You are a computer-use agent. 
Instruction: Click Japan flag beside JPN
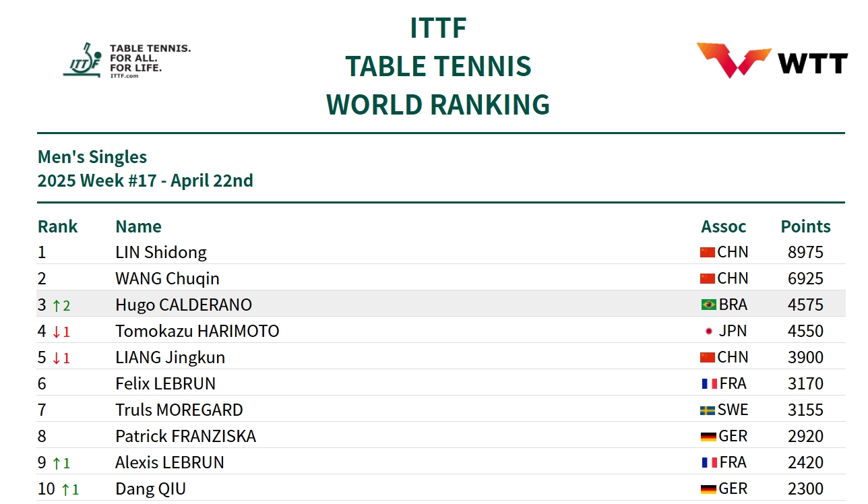pyautogui.click(x=708, y=331)
